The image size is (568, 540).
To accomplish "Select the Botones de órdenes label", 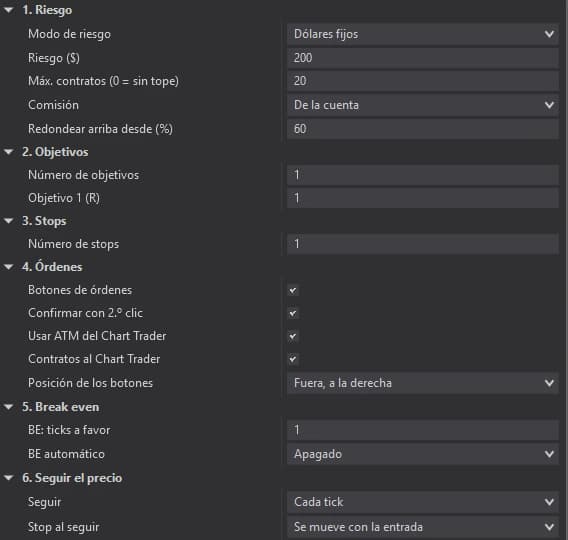I will coord(80,290).
